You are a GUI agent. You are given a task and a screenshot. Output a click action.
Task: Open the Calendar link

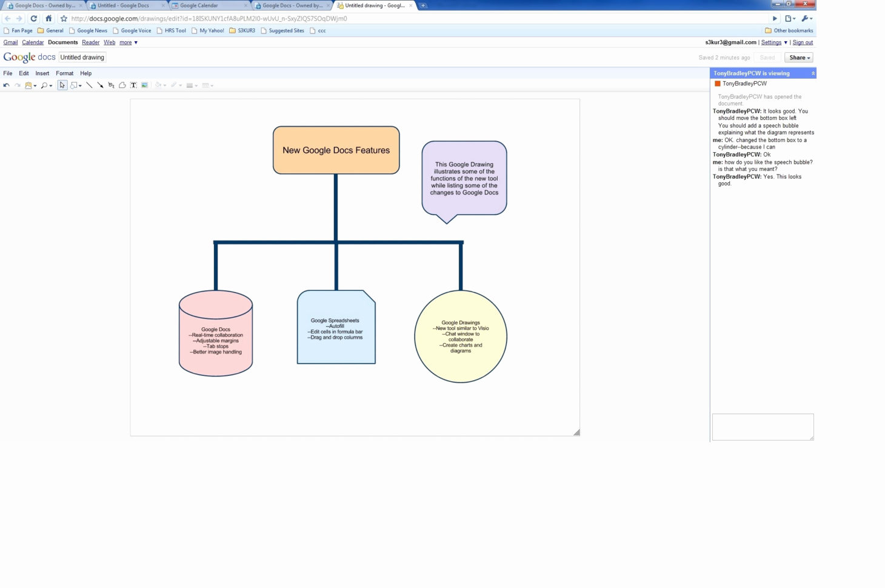(x=33, y=42)
